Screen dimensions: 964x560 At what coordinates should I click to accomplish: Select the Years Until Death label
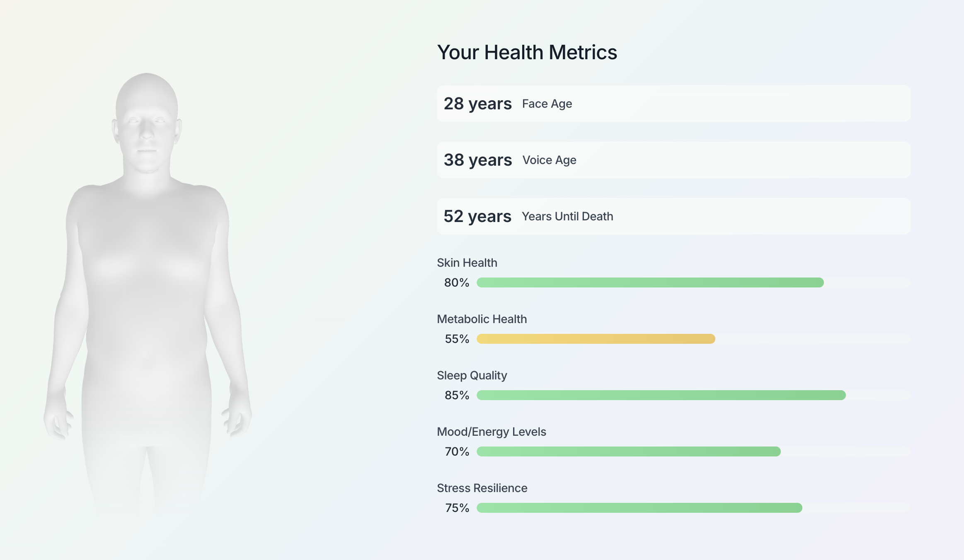(567, 217)
